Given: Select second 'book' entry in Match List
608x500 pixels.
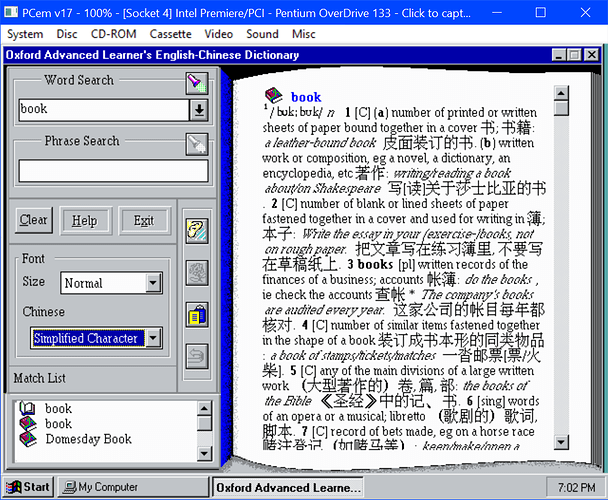Looking at the screenshot, I should coord(58,424).
